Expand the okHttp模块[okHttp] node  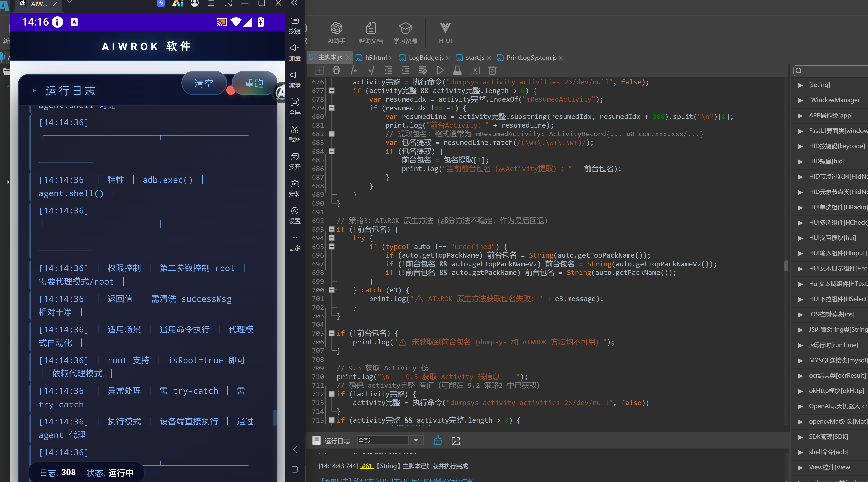[800, 391]
